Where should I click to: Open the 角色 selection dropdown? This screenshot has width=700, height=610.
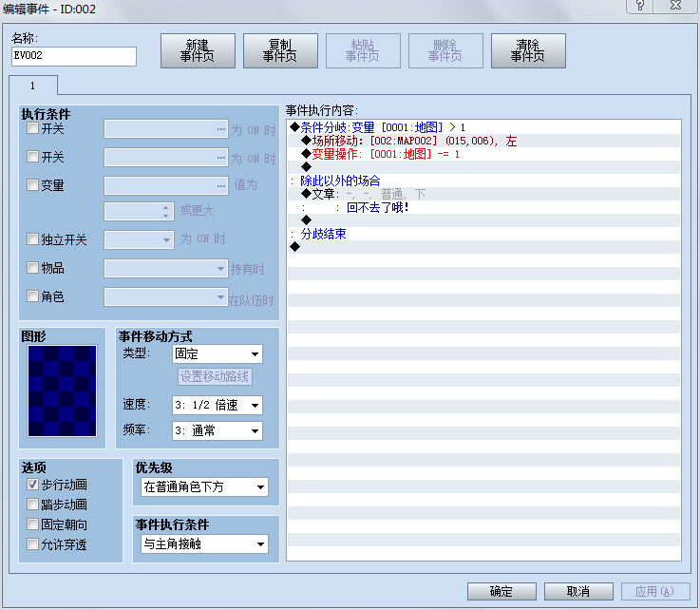pyautogui.click(x=166, y=297)
